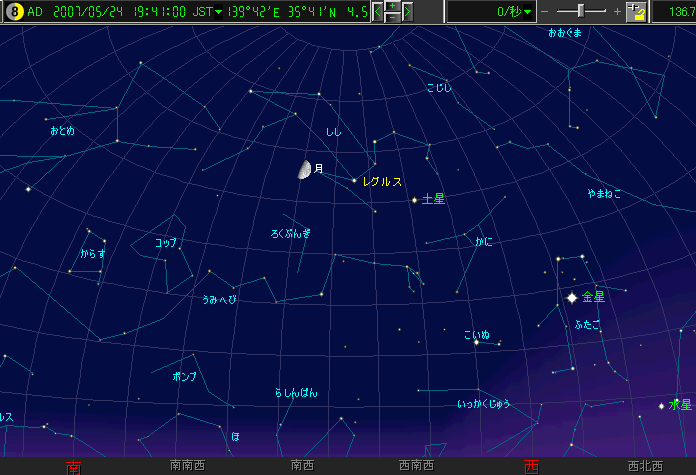696x475 pixels.
Task: Select the Moon (月) in the sky
Action: click(304, 170)
